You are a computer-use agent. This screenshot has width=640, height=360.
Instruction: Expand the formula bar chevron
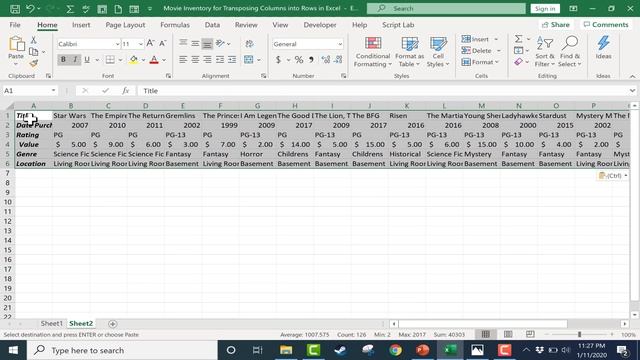click(x=632, y=91)
